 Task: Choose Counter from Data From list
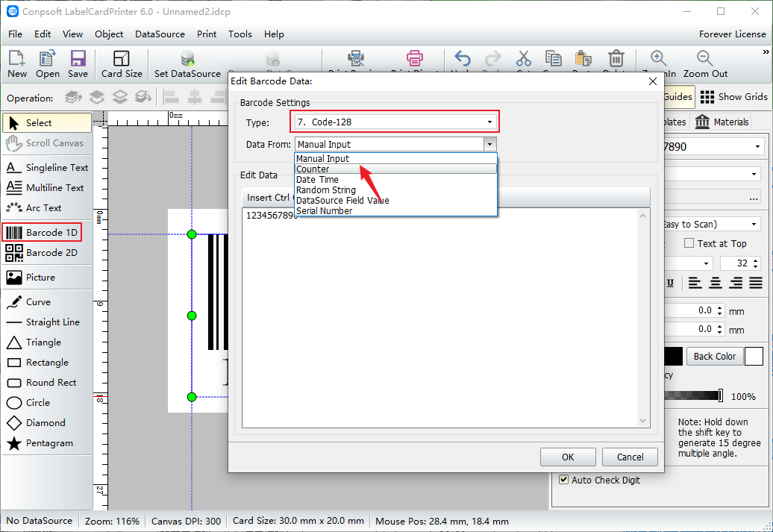[x=395, y=169]
